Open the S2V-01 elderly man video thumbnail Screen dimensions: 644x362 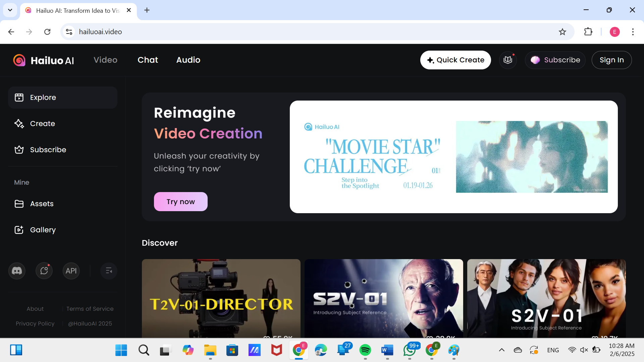pos(384,298)
